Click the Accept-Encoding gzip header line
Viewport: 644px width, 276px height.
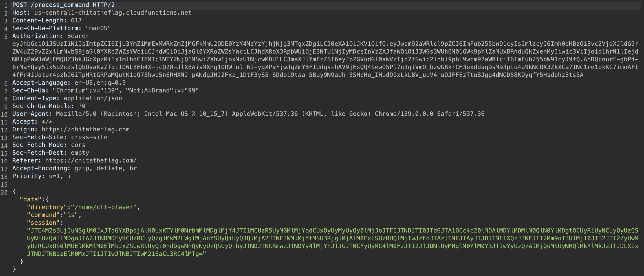click(75, 168)
